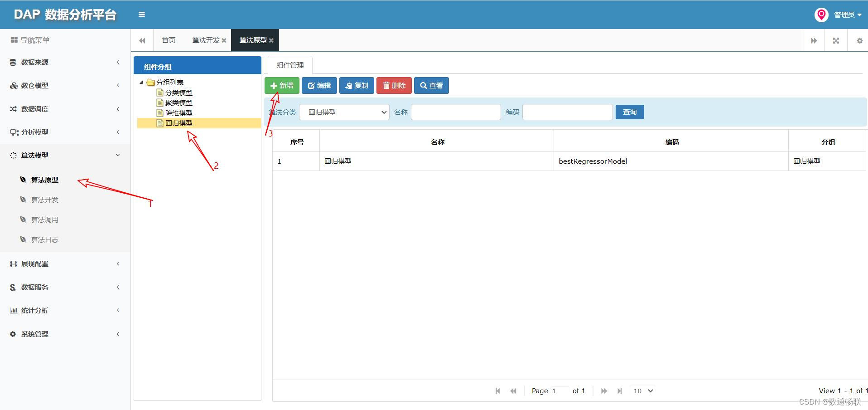Open the rows-per-page dropdown showing 10
The image size is (868, 410).
coord(643,391)
